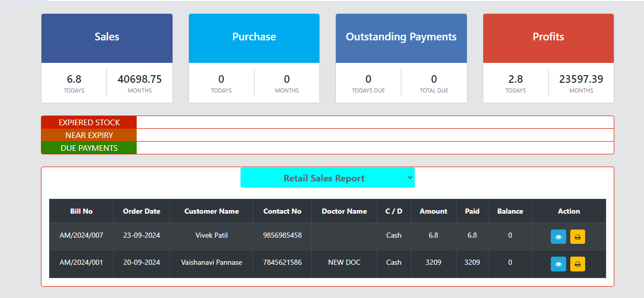644x298 pixels.
Task: Select customer Vaishanavi Pannase in table
Action: (211, 262)
